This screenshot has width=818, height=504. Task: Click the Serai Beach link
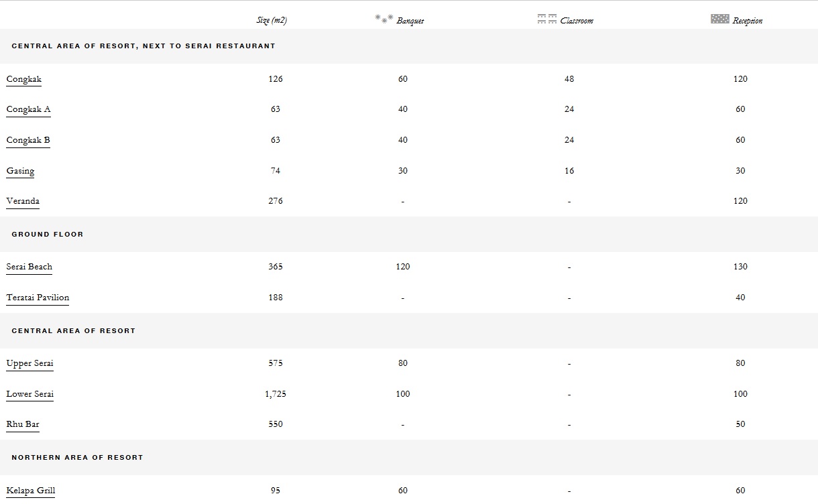tap(30, 267)
